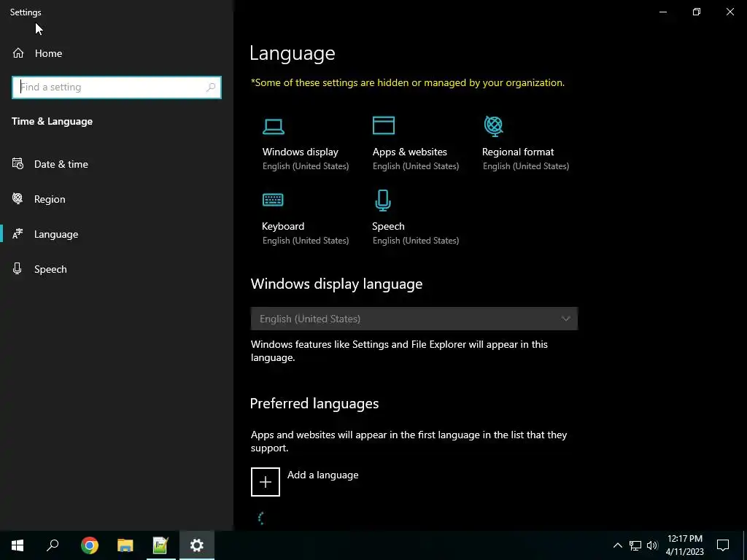This screenshot has width=747, height=560.
Task: Open File Explorer from taskbar
Action: 125,545
